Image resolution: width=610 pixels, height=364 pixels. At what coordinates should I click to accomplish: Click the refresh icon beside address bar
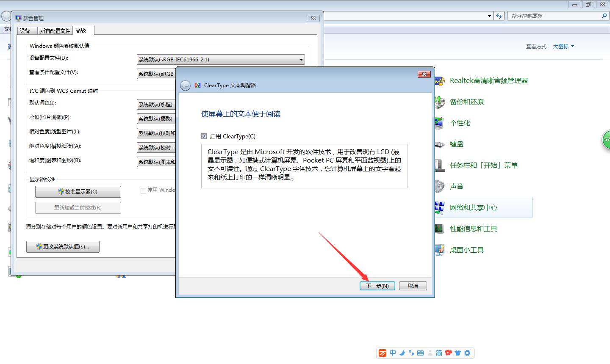(x=499, y=16)
